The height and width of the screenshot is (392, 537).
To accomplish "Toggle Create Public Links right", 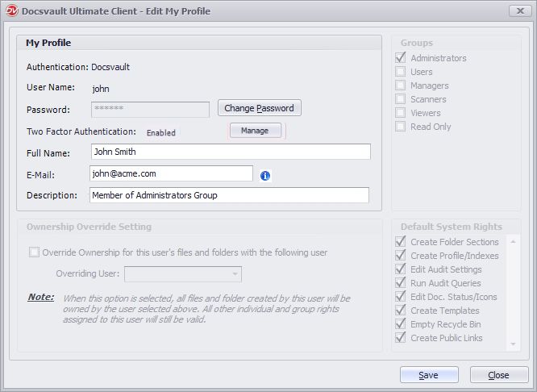I will point(401,338).
